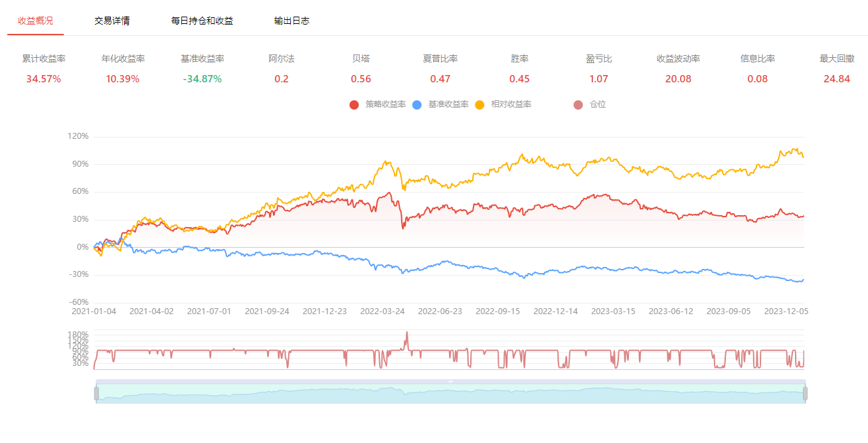Toggle the yellow 相对收益率 legend marker
Screen dimensions: 868x443
tap(480, 104)
